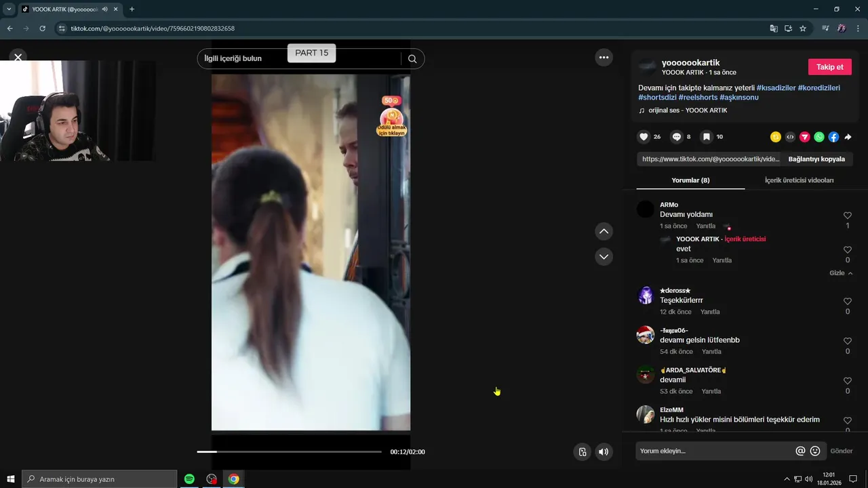The width and height of the screenshot is (868, 488).
Task: Click the search magnifier in the related content bar
Action: coord(412,58)
